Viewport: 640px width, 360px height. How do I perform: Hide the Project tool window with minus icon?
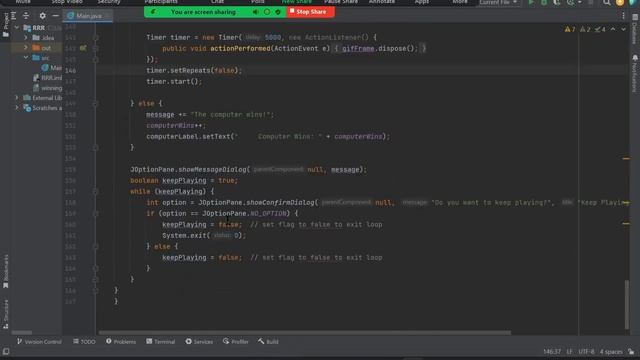click(x=56, y=16)
